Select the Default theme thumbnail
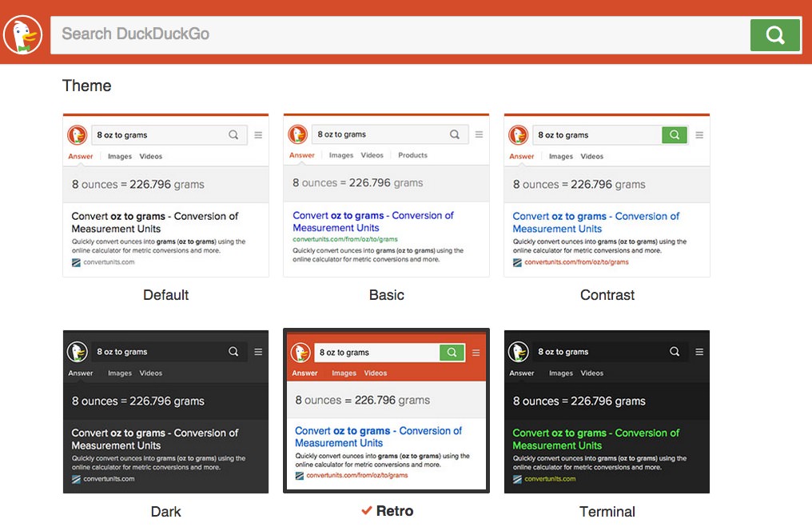This screenshot has height=527, width=812. tap(165, 195)
